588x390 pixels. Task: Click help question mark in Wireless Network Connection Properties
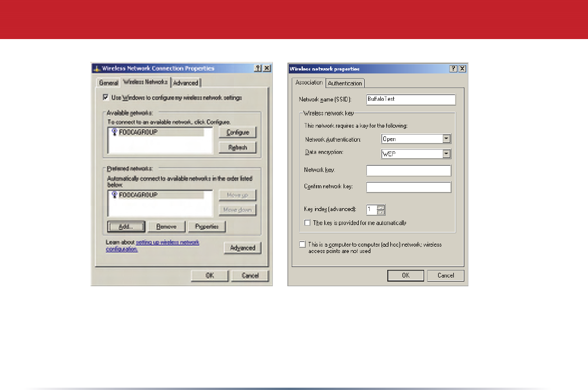click(258, 68)
